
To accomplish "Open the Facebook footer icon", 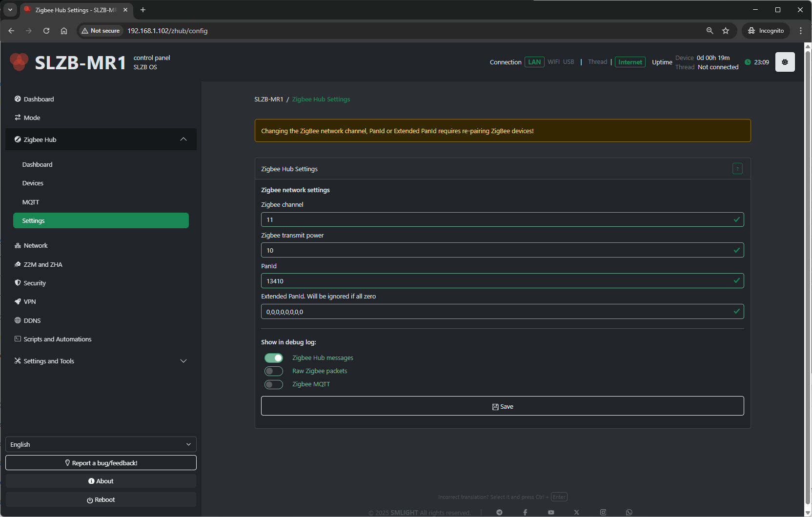I will pos(525,512).
